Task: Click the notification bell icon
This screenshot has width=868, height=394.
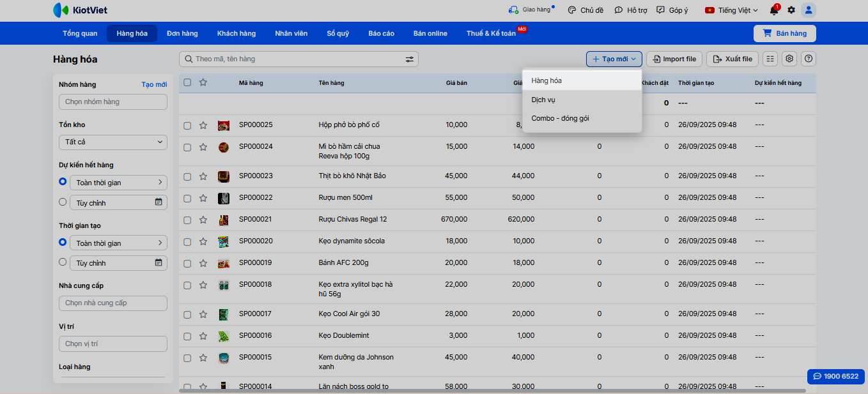Action: pos(773,10)
